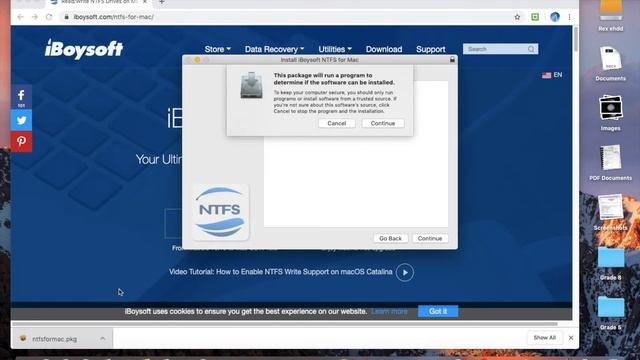Reload the page
Image resolution: width=640 pixels, height=360 pixels.
49,17
